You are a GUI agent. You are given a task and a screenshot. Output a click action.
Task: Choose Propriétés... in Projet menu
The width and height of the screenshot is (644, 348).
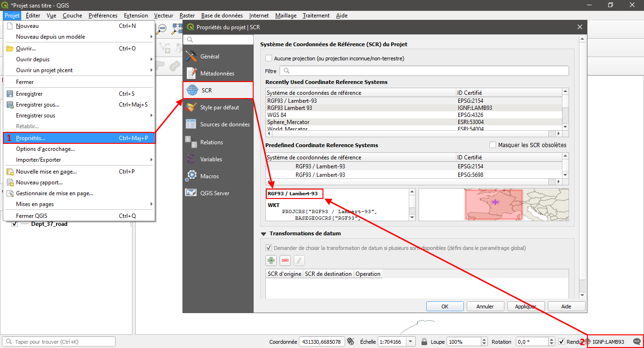pos(79,138)
